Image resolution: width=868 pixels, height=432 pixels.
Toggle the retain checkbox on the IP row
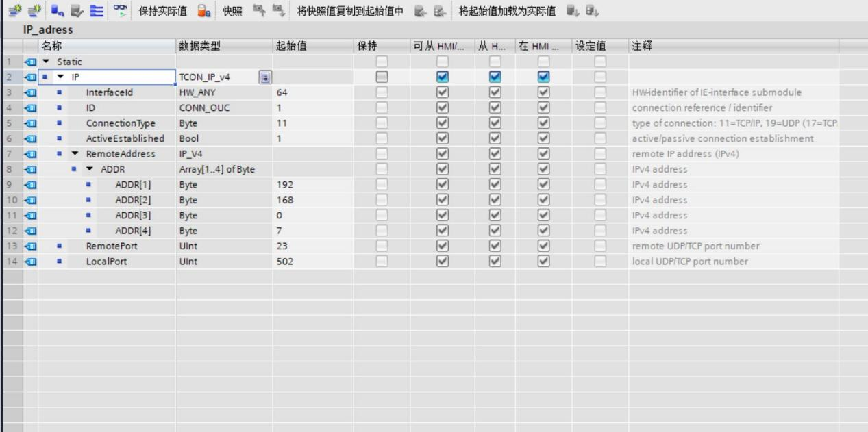pyautogui.click(x=382, y=77)
